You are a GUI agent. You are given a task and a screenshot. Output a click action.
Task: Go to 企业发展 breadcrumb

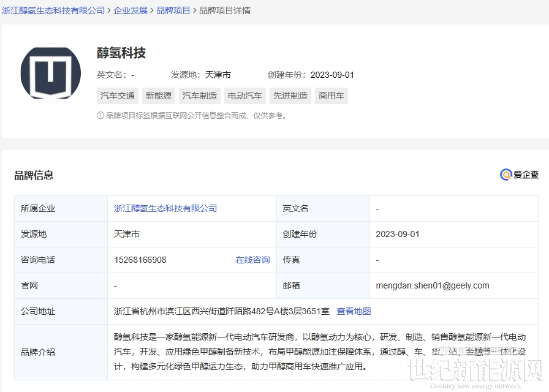pyautogui.click(x=131, y=10)
